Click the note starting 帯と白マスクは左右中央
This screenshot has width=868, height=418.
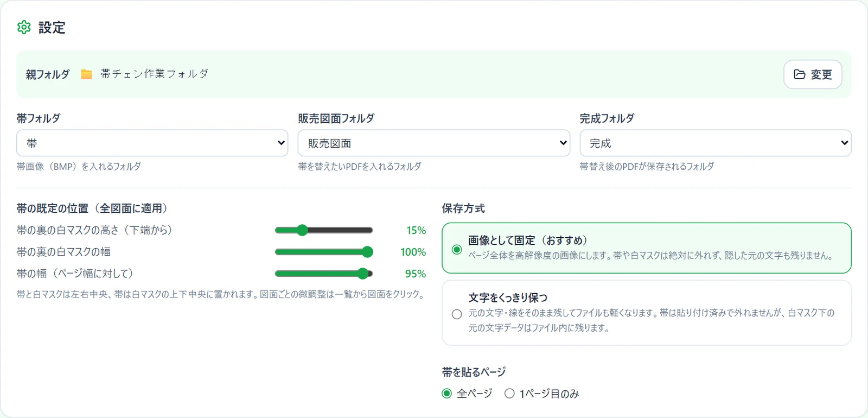pyautogui.click(x=221, y=294)
